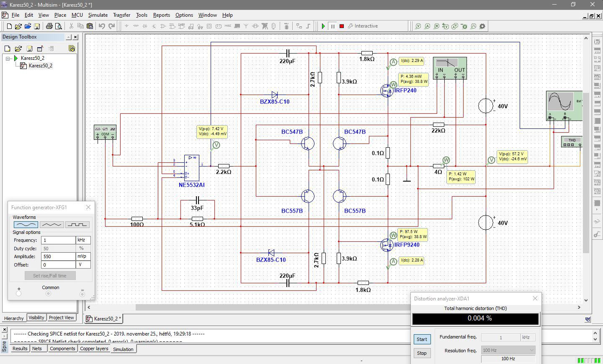Screen dimensions: 603x364
Task: Open print preview from the toolbar
Action: (x=59, y=26)
